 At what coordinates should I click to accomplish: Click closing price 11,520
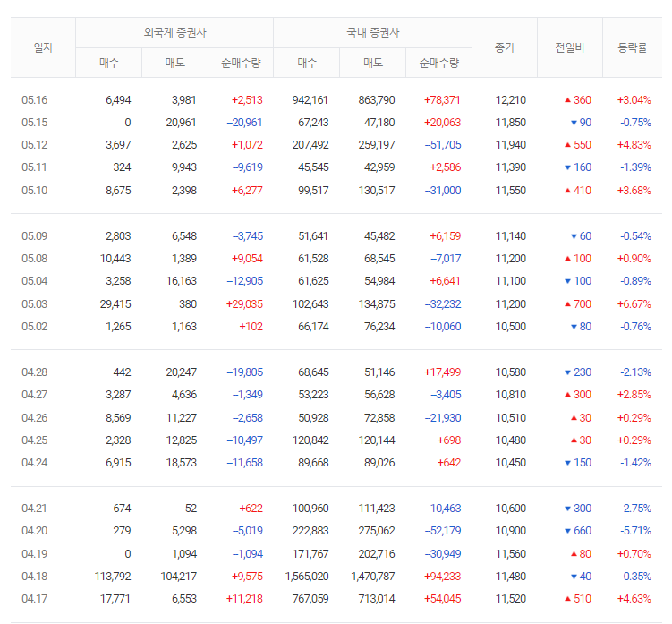(x=511, y=598)
